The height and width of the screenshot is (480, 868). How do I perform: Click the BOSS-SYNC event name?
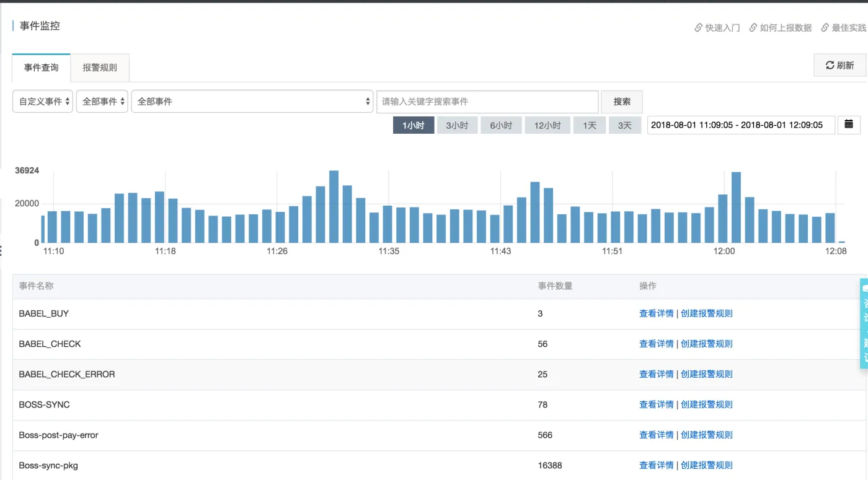pyautogui.click(x=45, y=404)
